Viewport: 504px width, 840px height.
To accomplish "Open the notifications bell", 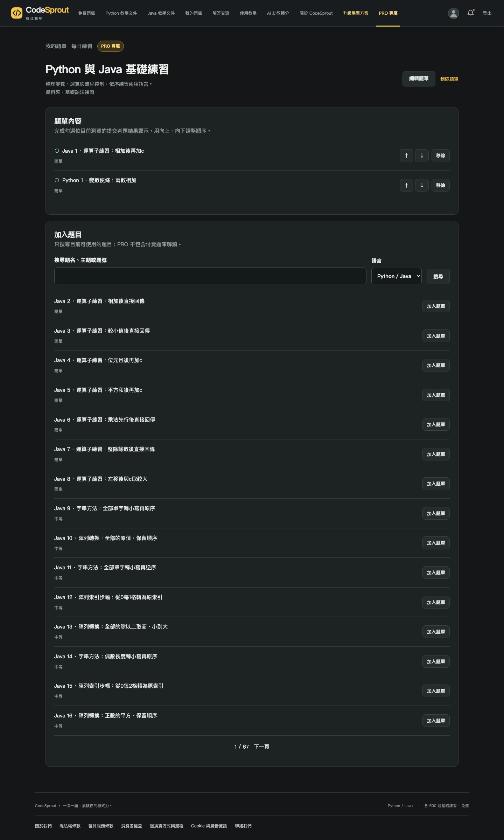I will [x=471, y=13].
